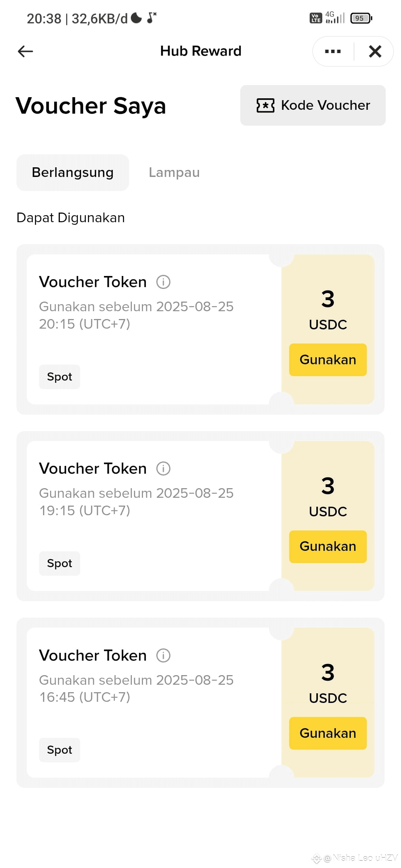The width and height of the screenshot is (401, 868).
Task: Tap the battery indicator in status bar
Action: 361,18
